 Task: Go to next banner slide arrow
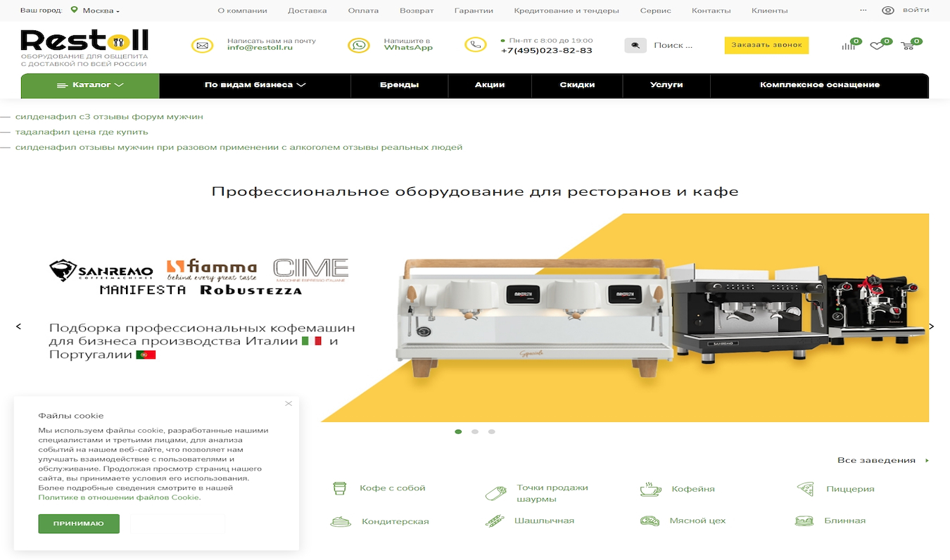pyautogui.click(x=932, y=326)
